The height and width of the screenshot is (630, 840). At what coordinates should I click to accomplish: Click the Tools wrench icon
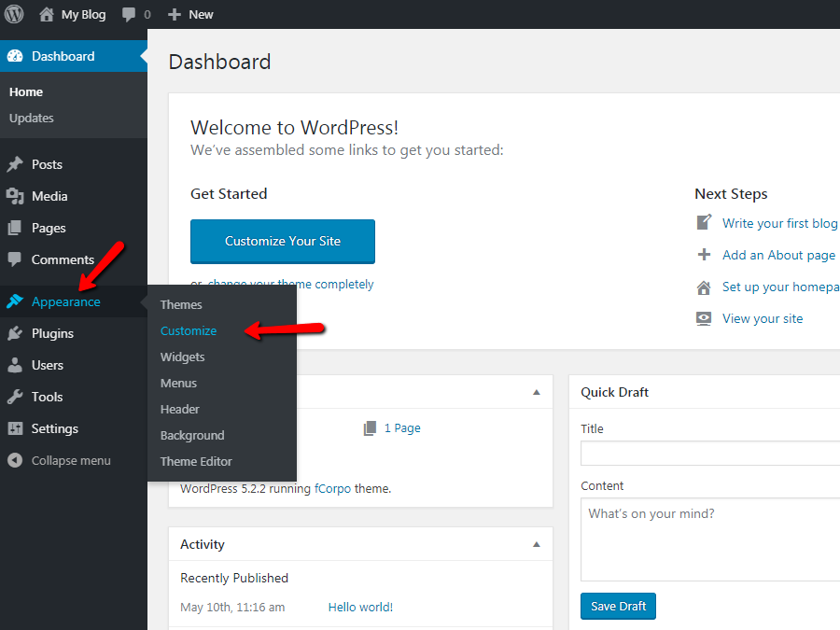(x=15, y=397)
